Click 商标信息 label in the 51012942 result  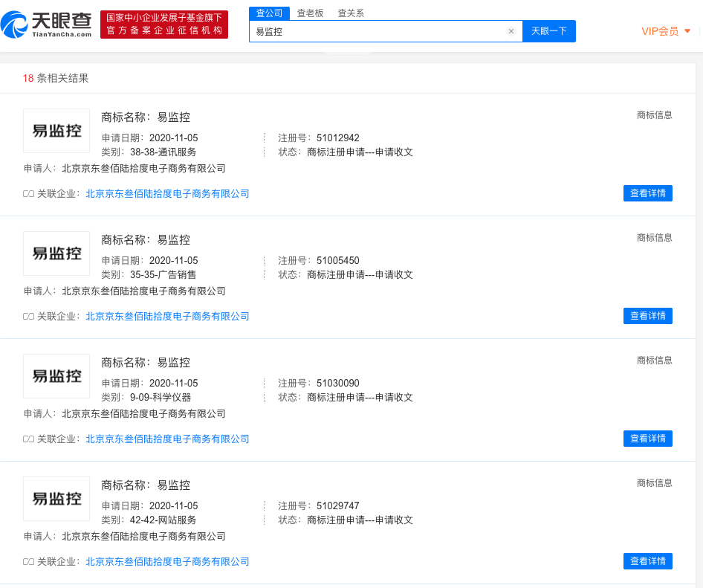[x=655, y=115]
